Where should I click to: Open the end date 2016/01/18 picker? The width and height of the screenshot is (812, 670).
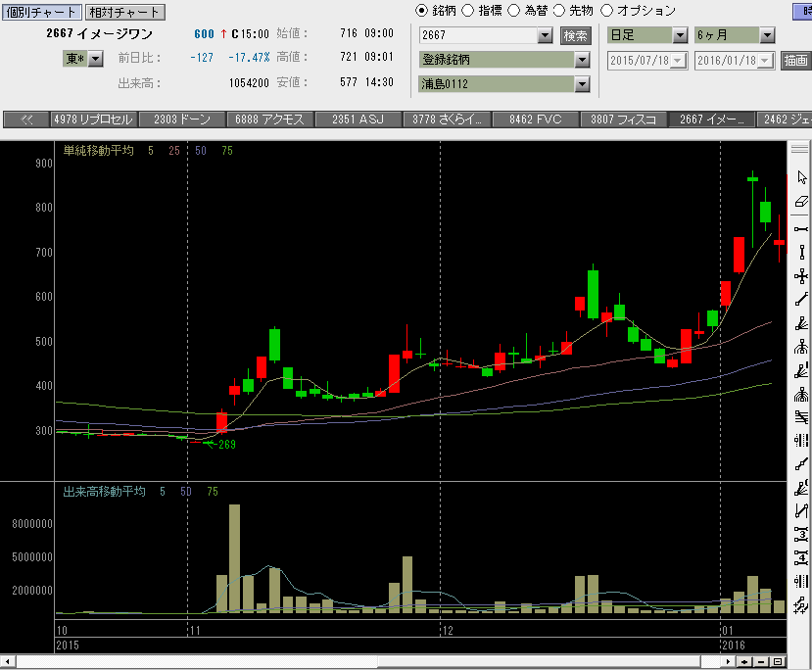pyautogui.click(x=766, y=61)
